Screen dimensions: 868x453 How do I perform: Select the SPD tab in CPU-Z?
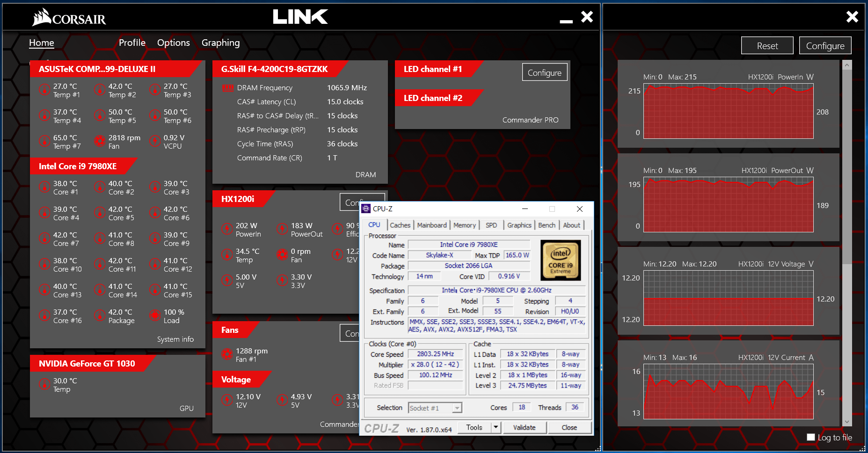(x=491, y=225)
